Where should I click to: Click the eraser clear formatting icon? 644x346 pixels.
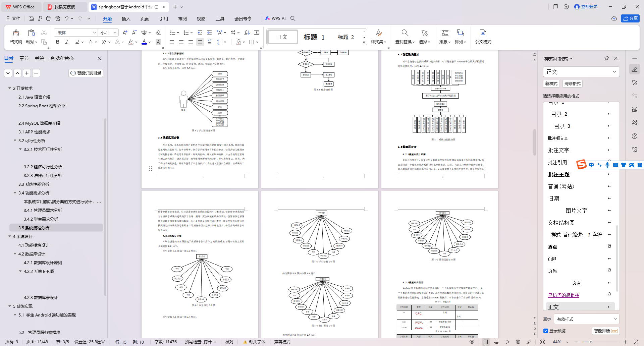(x=158, y=33)
